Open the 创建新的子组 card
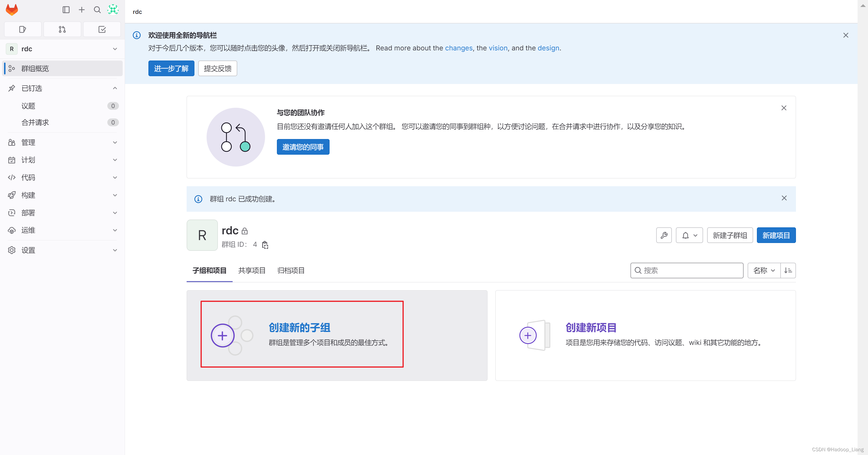Viewport: 868px width, 455px height. pos(299,328)
